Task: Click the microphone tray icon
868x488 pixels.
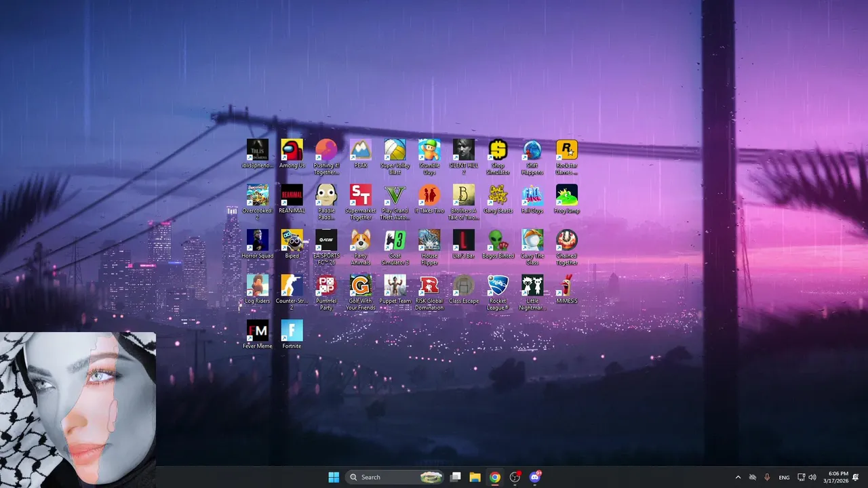Action: click(x=768, y=477)
